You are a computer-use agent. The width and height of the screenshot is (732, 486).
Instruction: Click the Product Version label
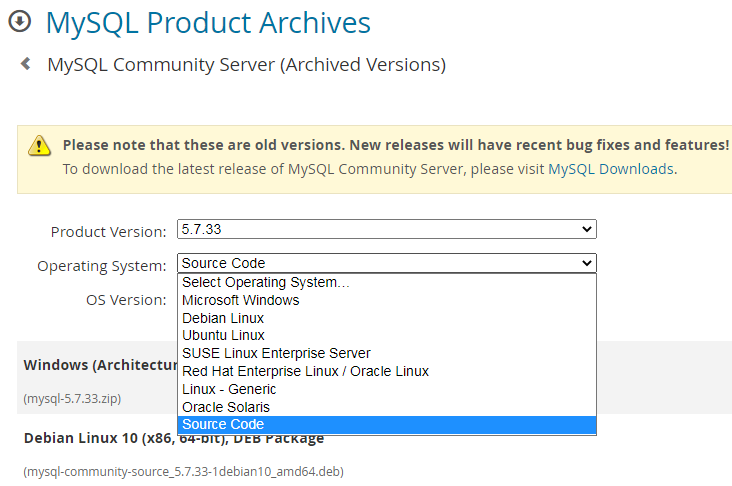point(108,232)
